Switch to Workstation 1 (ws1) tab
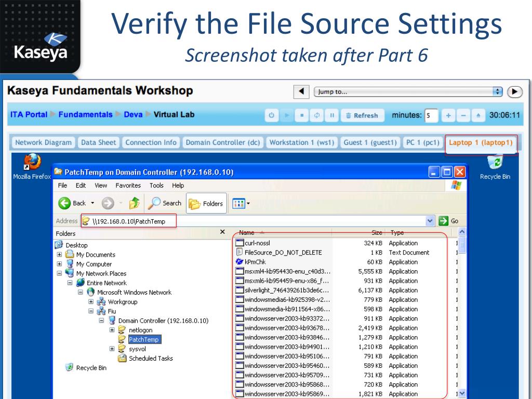532x399 pixels. click(x=302, y=142)
